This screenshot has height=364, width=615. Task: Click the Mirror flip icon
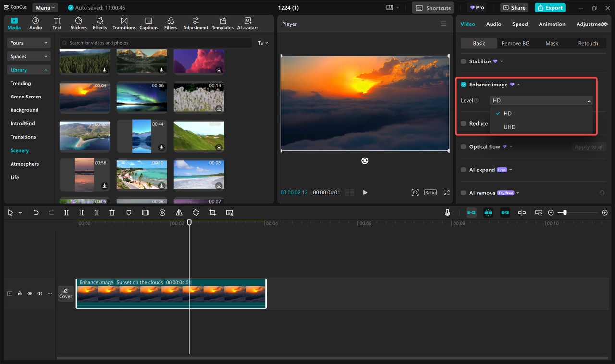pos(179,213)
